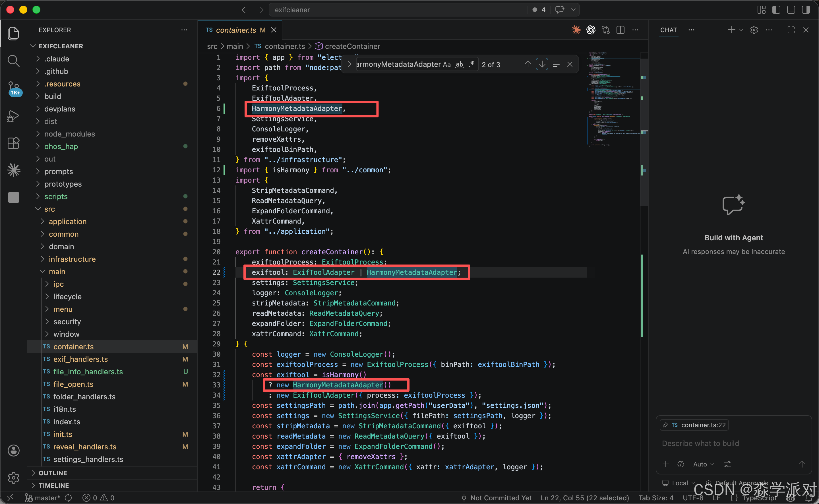Click the ChatGPT icon in editor toolbar

tap(591, 30)
